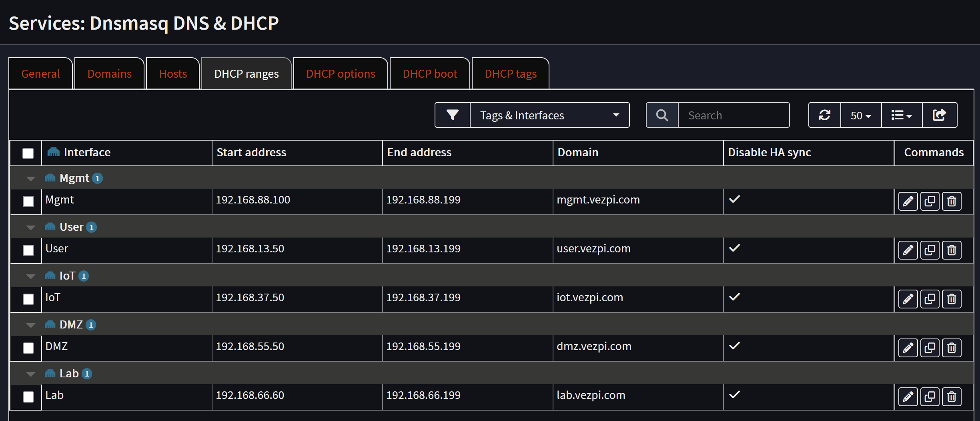Click the filter funnel button
980x421 pixels.
coord(452,115)
